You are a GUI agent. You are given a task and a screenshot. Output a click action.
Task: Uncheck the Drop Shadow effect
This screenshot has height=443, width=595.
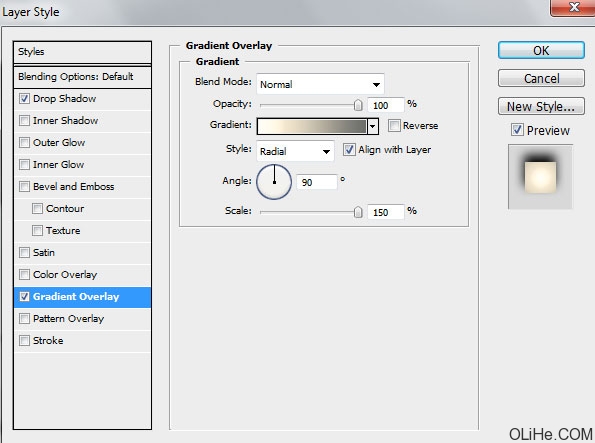pos(24,99)
